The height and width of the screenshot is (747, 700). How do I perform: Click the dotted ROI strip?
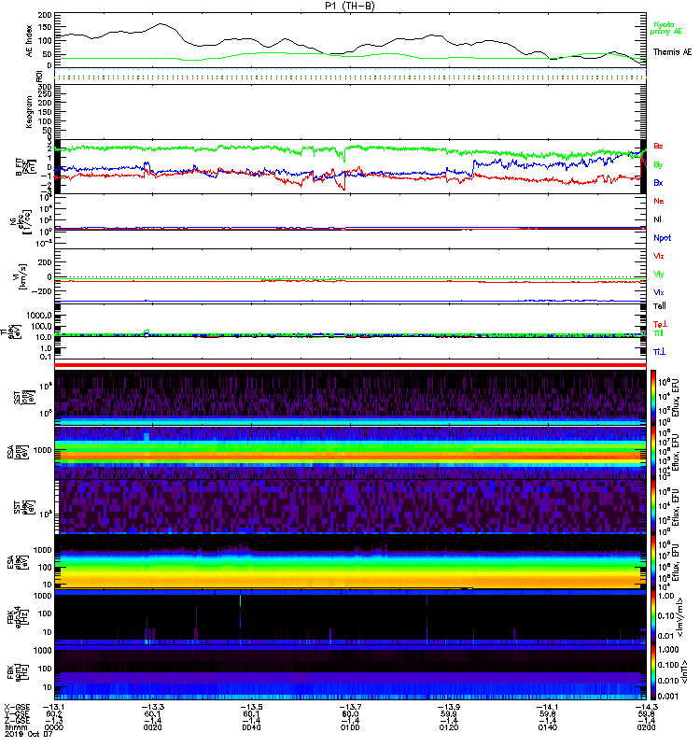(351, 75)
